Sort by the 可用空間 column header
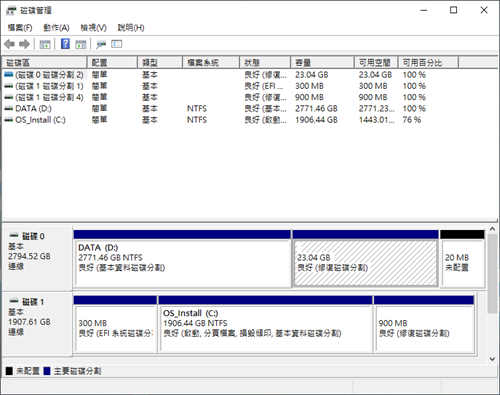 (376, 62)
